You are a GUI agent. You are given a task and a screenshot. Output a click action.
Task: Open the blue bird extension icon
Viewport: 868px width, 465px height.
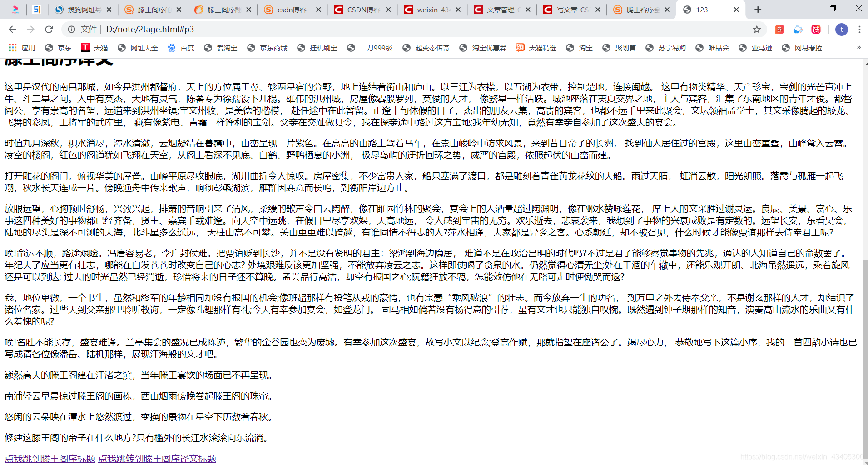coord(798,29)
